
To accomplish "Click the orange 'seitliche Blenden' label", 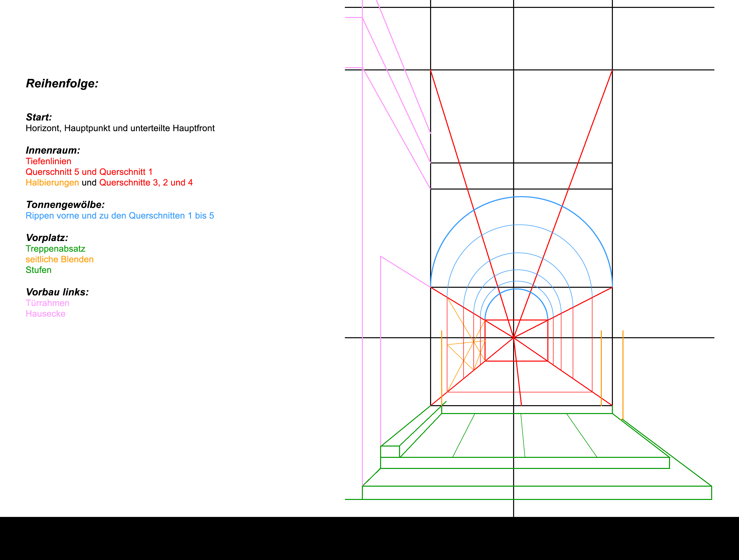I will 59,259.
